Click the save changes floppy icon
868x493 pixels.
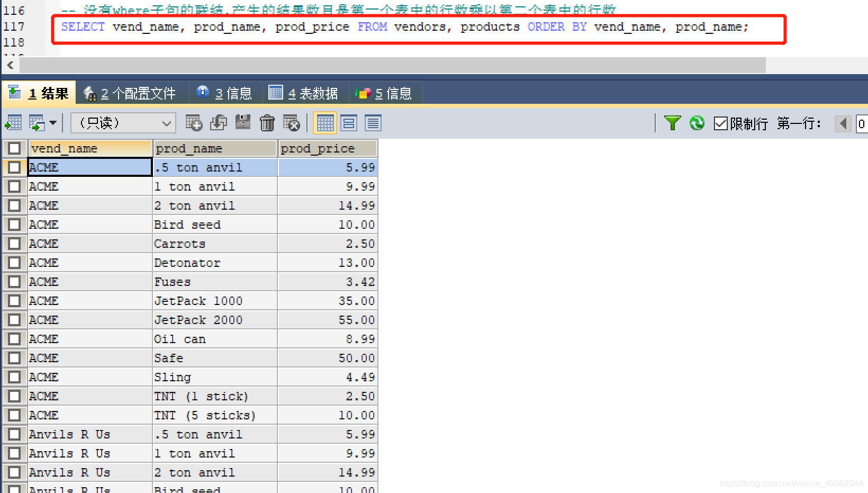tap(243, 122)
